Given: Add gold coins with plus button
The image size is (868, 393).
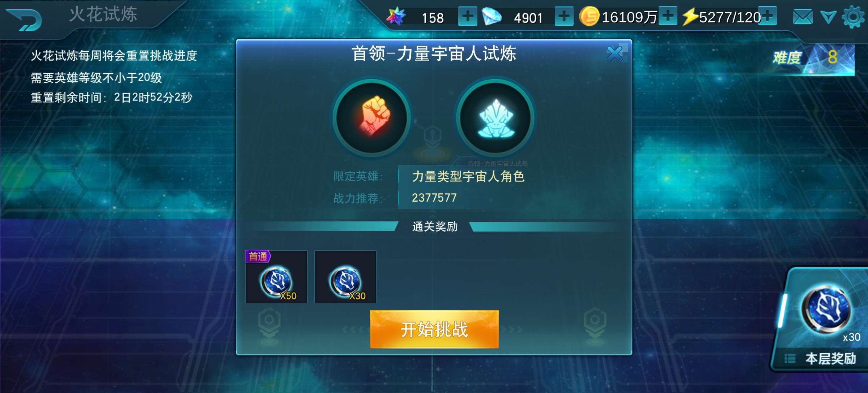Looking at the screenshot, I should (668, 16).
